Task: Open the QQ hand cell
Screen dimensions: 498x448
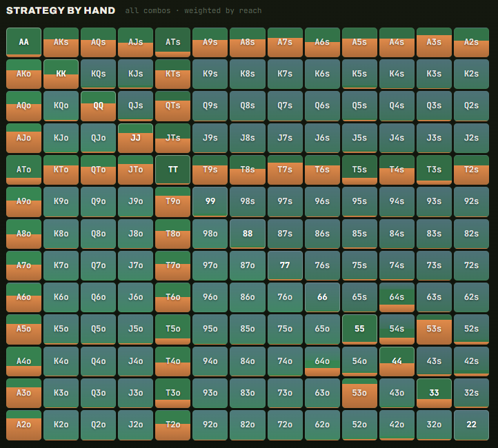Action: [x=99, y=106]
